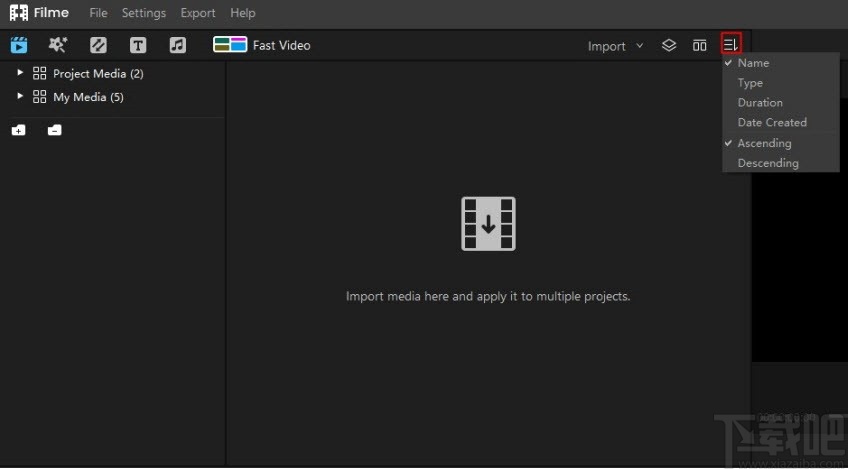Click the add folder icon
The height and width of the screenshot is (469, 848).
[x=18, y=130]
